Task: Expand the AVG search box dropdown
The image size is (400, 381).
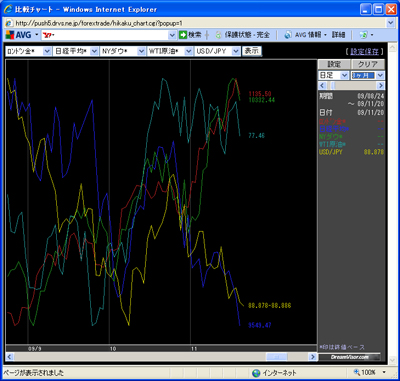Action: click(x=172, y=35)
